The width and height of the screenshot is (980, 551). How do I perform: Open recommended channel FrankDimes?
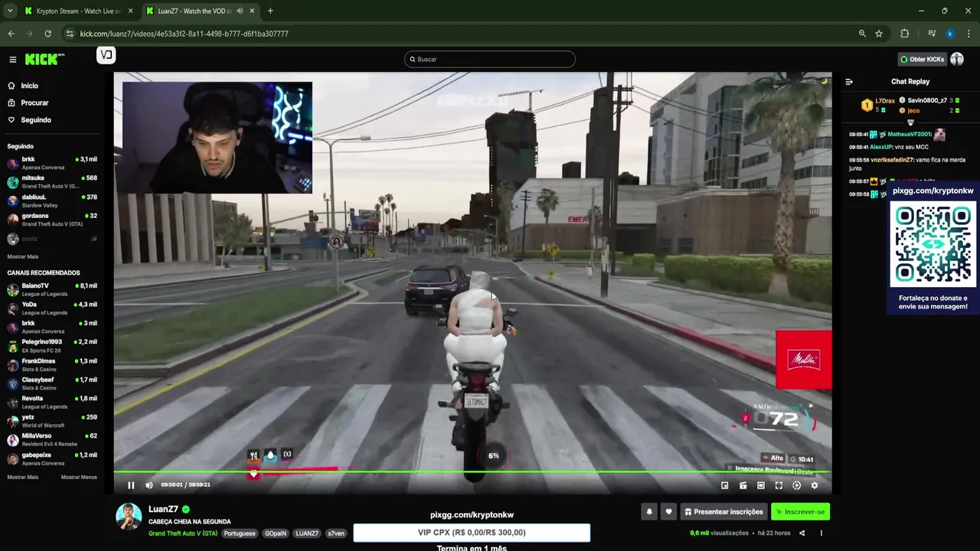[52, 364]
